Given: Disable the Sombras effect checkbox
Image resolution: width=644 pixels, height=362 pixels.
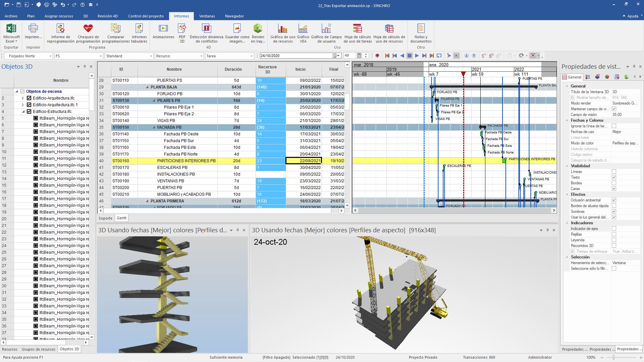Looking at the screenshot, I should [x=614, y=212].
